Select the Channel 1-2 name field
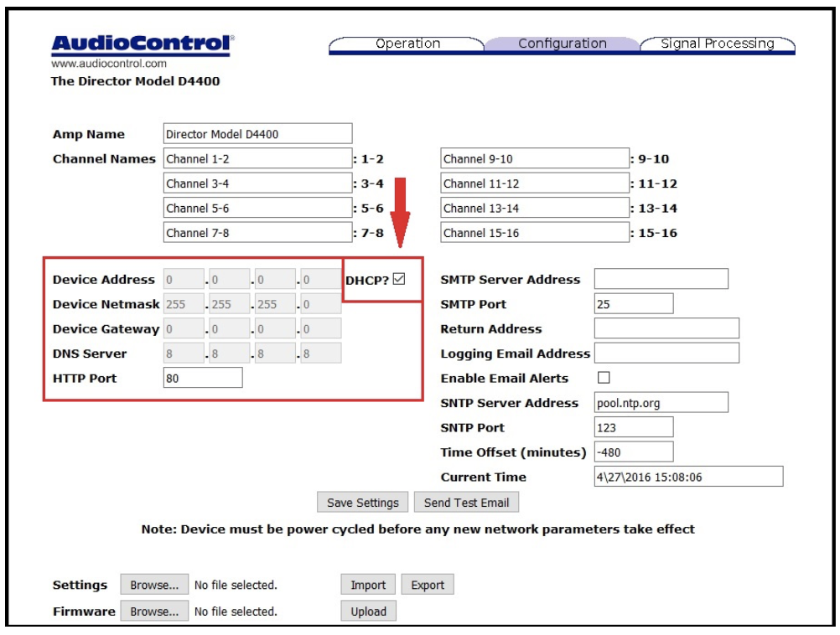Viewport: 840px width, 635px height. (257, 156)
